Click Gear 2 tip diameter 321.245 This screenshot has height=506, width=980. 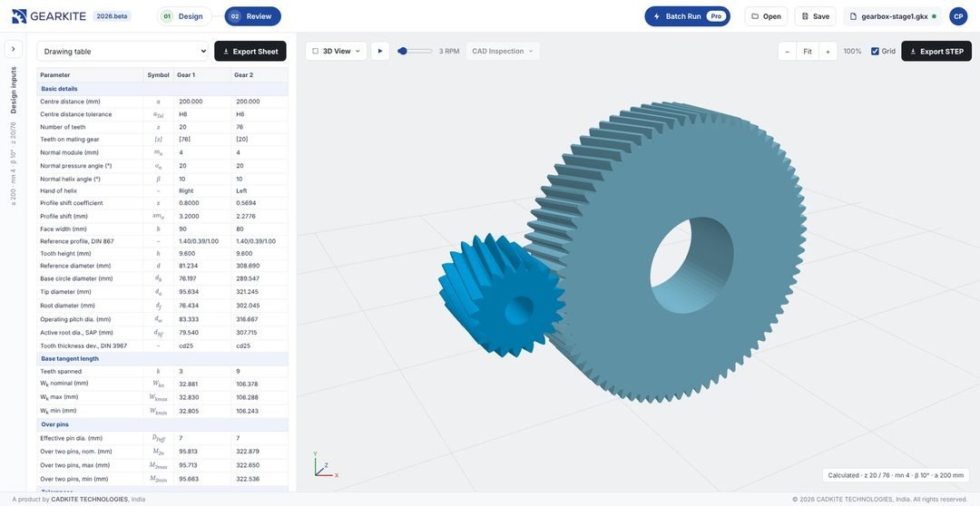pos(248,292)
